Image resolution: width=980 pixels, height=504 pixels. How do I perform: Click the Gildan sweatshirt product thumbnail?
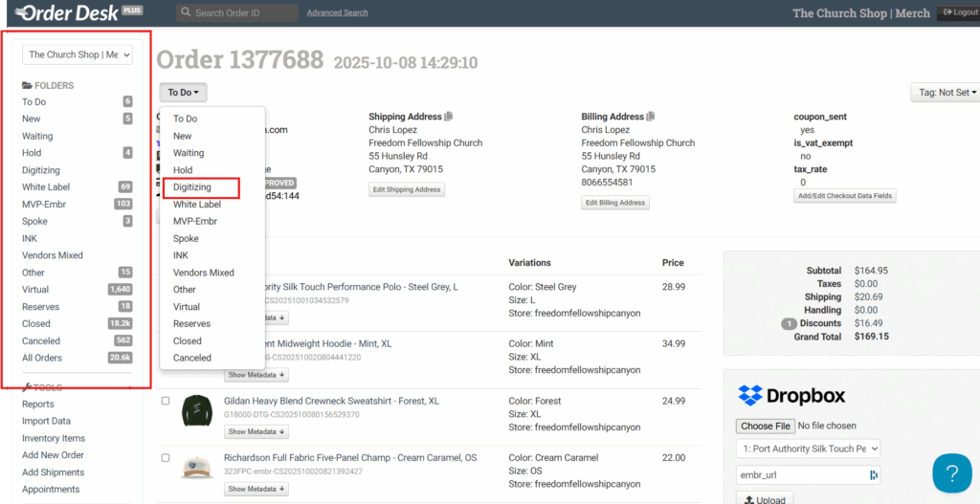click(x=197, y=411)
